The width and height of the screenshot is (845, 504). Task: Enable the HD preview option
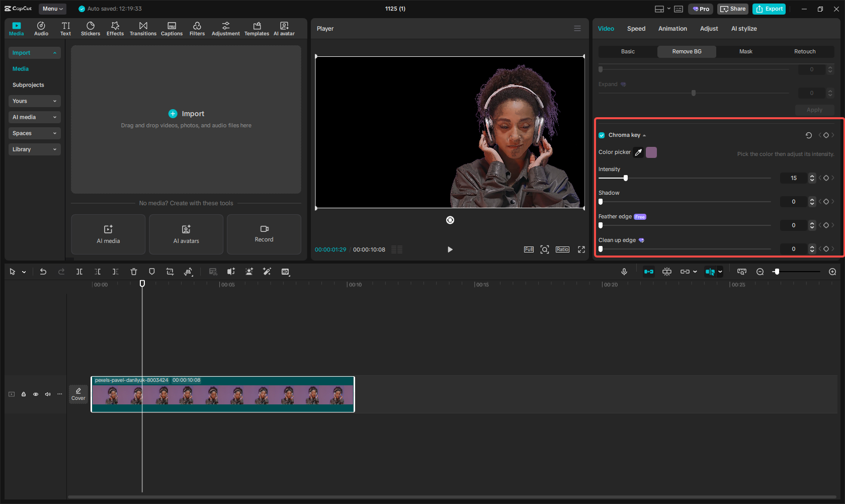pyautogui.click(x=286, y=272)
